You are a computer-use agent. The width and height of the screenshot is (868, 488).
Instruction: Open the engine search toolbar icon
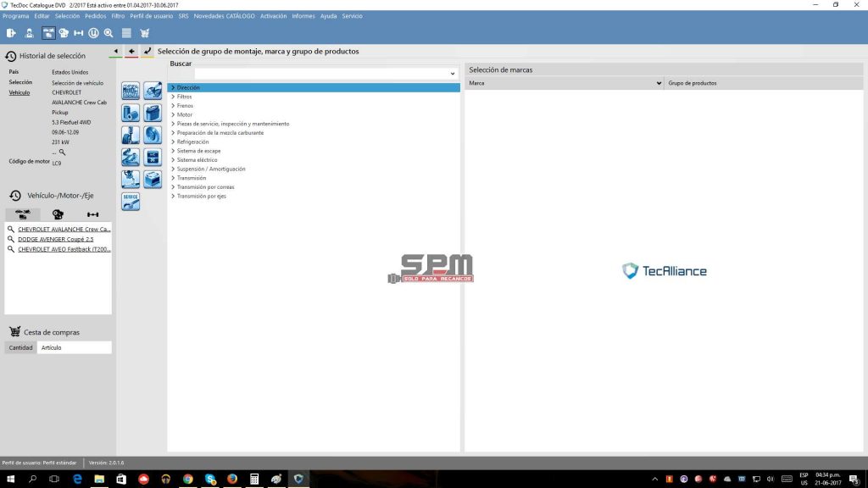point(64,33)
